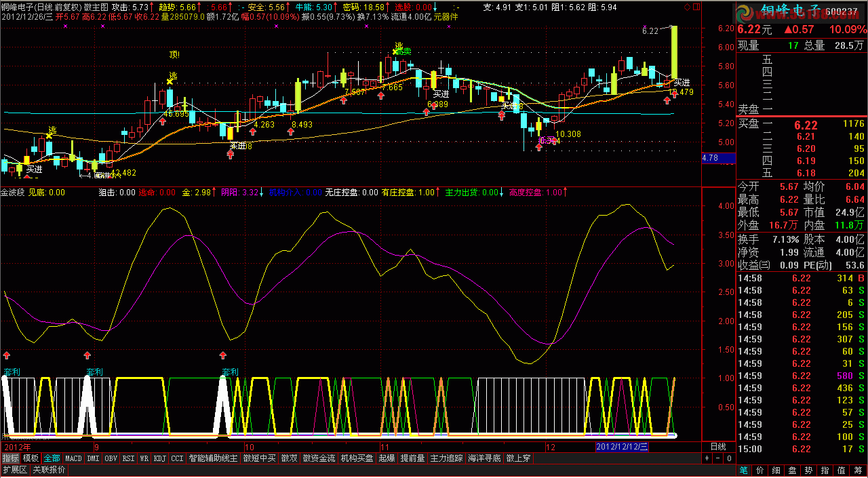Switch to WR indicator

(x=144, y=458)
